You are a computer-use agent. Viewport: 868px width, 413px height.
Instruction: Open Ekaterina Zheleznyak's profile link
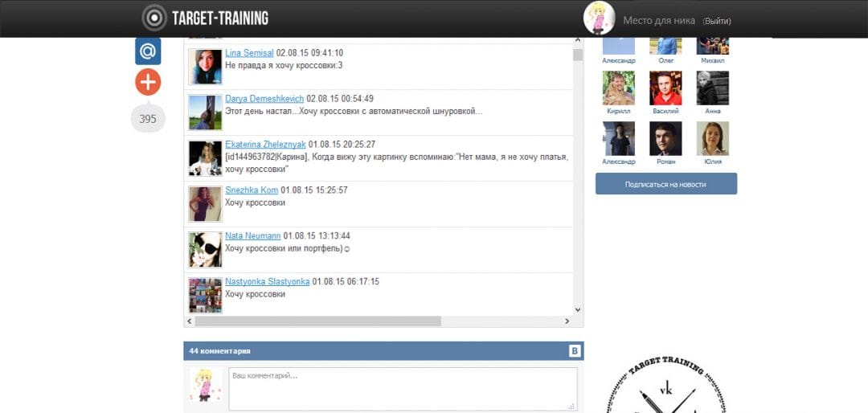click(x=265, y=145)
